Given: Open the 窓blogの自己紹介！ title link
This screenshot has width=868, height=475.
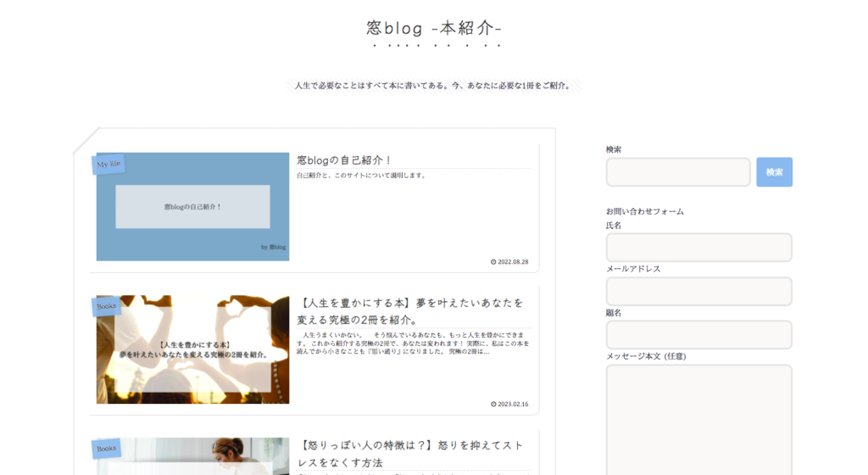Looking at the screenshot, I should (x=344, y=160).
